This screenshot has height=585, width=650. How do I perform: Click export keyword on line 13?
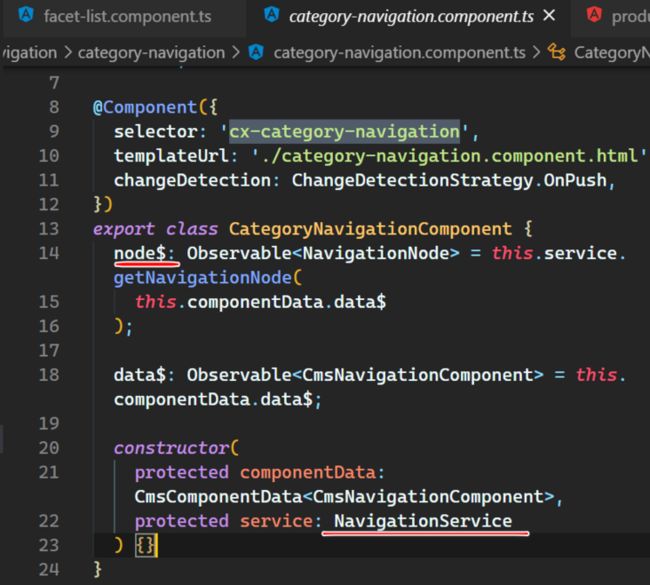pos(124,229)
